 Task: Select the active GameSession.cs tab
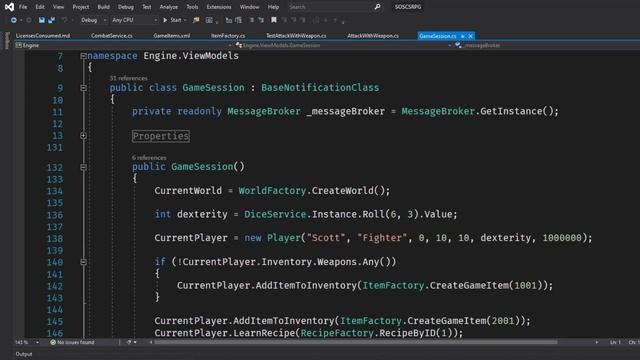(438, 36)
